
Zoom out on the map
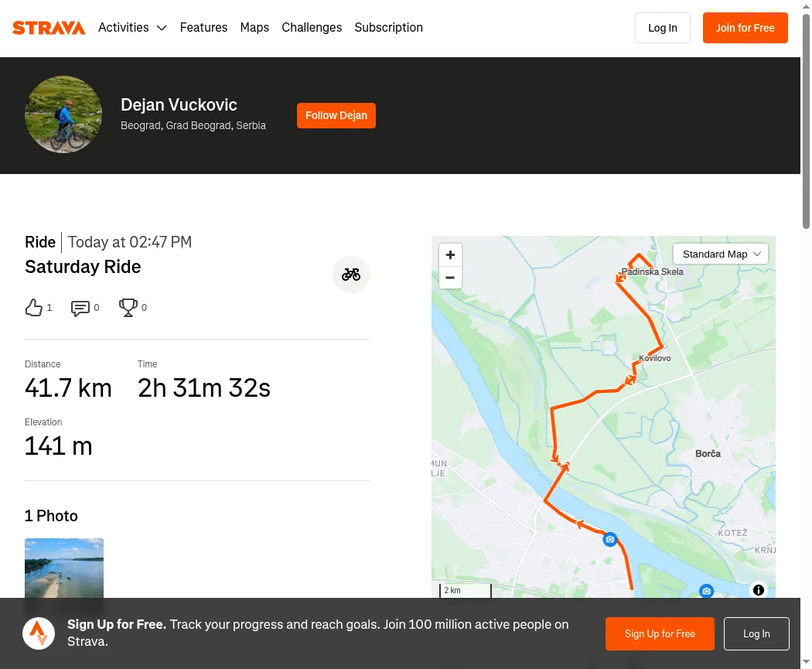point(451,278)
